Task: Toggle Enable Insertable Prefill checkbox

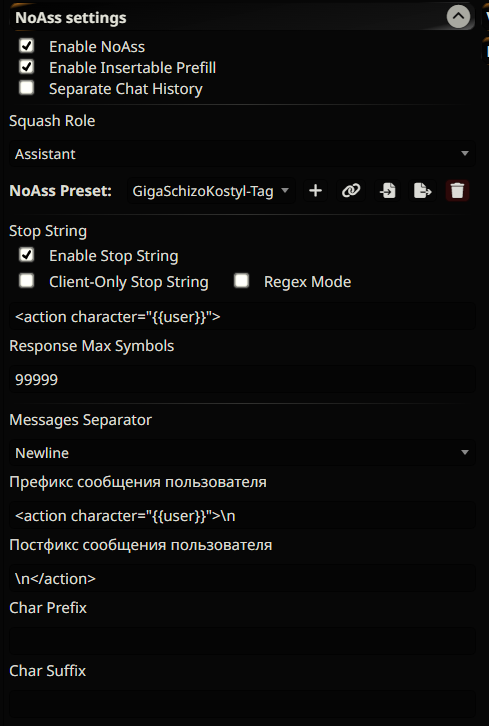Action: tap(27, 67)
